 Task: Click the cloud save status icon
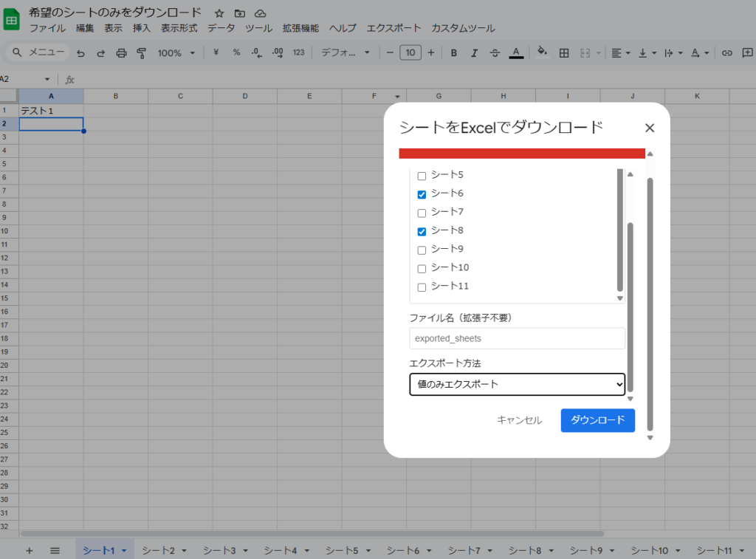[261, 13]
